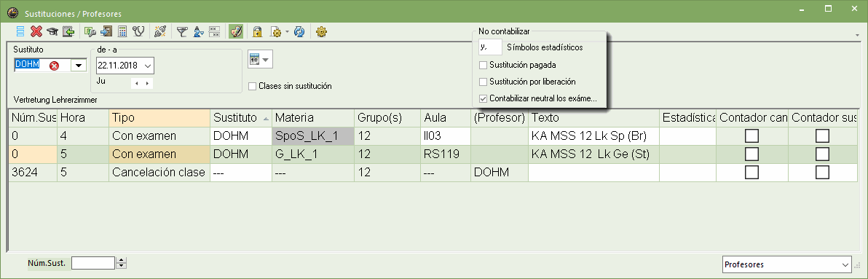868x279 pixels.
Task: Check Contador sus box in SpoS_LK_1 row
Action: (823, 136)
